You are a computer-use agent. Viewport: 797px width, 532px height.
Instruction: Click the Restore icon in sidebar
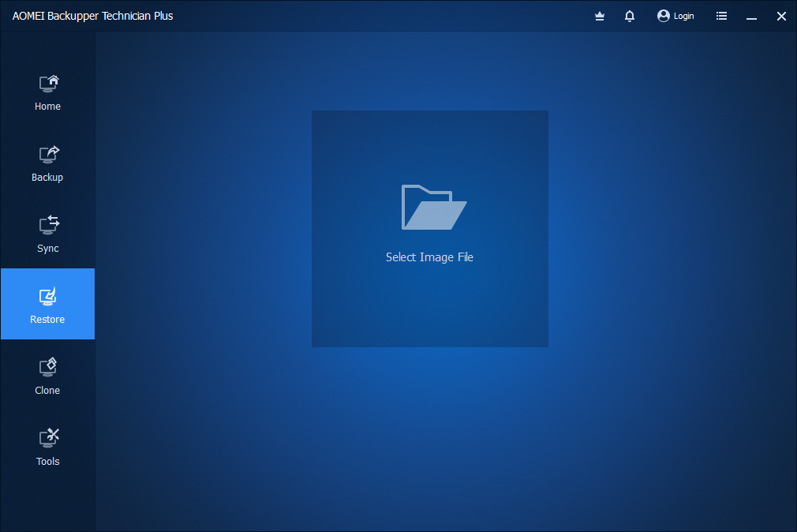point(48,297)
